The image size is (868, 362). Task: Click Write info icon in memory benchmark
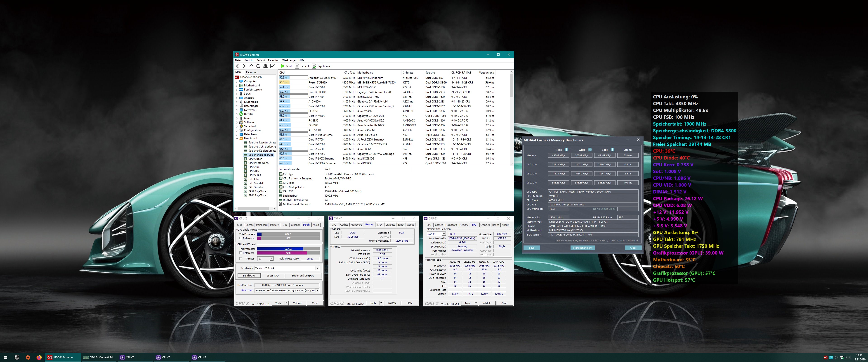coord(590,150)
